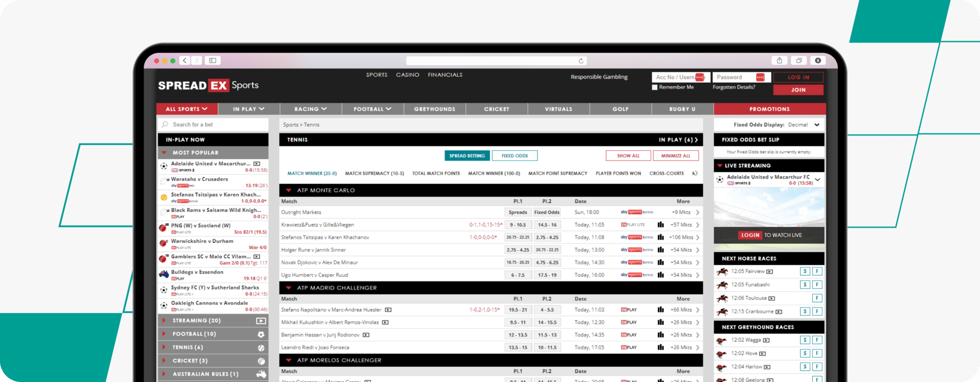Select S bet type for 12:05 Fairview
This screenshot has height=382, width=980.
805,271
